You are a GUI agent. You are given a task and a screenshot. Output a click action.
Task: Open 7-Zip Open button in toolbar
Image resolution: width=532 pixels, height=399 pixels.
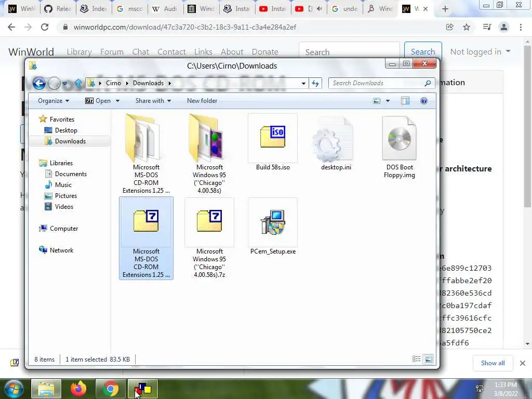pyautogui.click(x=98, y=101)
